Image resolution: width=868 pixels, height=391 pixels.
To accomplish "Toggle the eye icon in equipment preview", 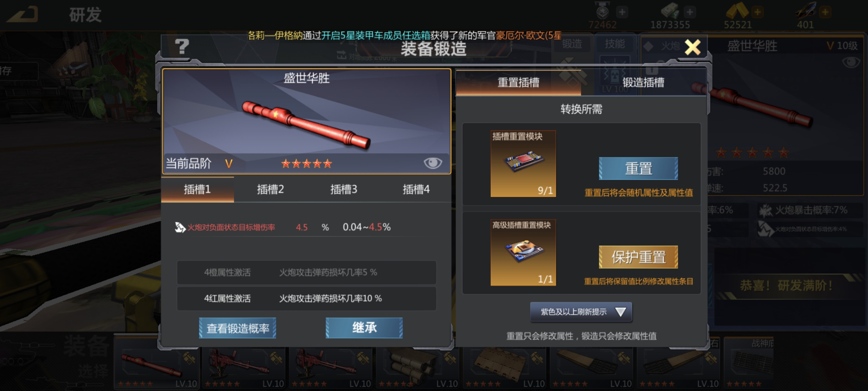I will [433, 163].
